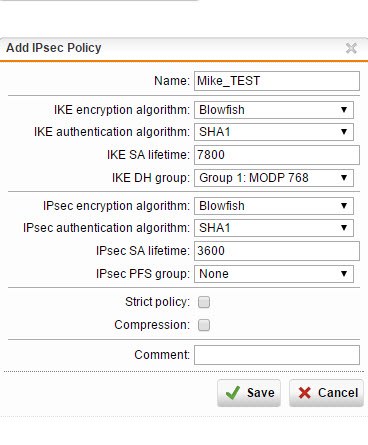Expand IPsec authentication algorithm dropdown
368x445 pixels.
pos(274,228)
